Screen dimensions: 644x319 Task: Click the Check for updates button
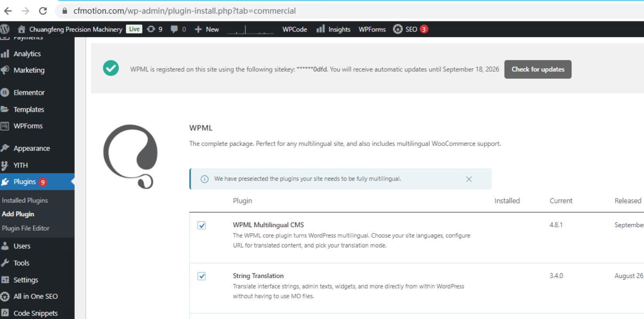click(538, 69)
